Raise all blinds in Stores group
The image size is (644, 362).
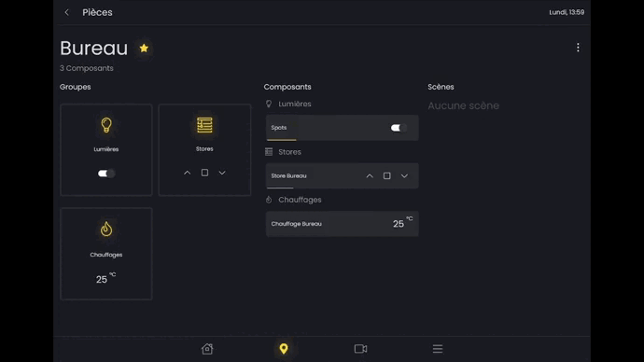pyautogui.click(x=188, y=173)
